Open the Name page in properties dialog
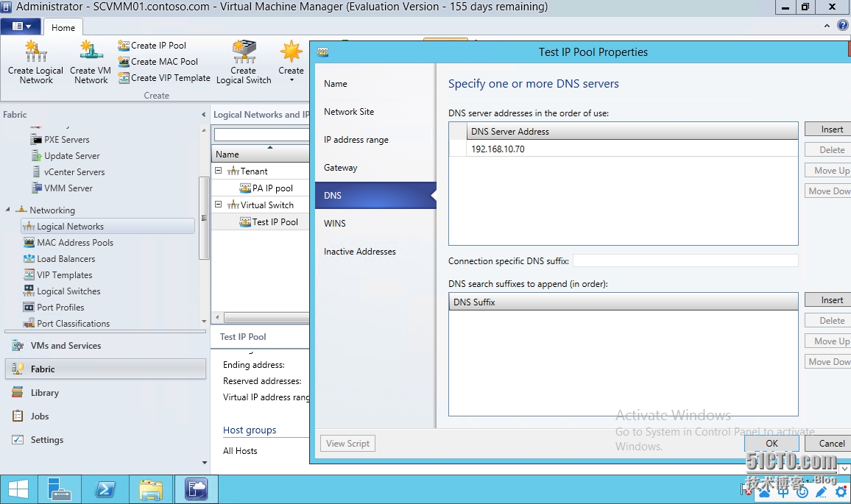The image size is (851, 504). (375, 84)
